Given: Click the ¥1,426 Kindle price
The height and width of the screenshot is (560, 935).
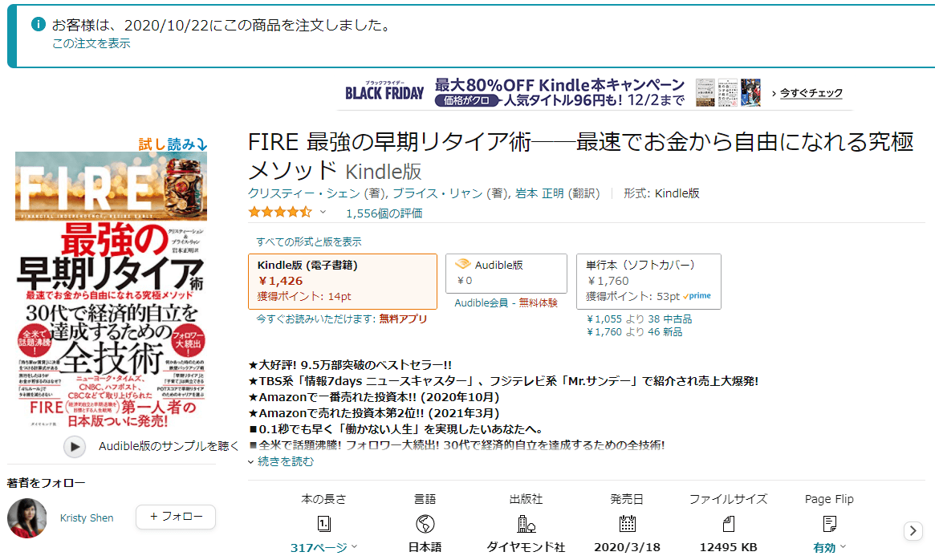Looking at the screenshot, I should tap(280, 281).
